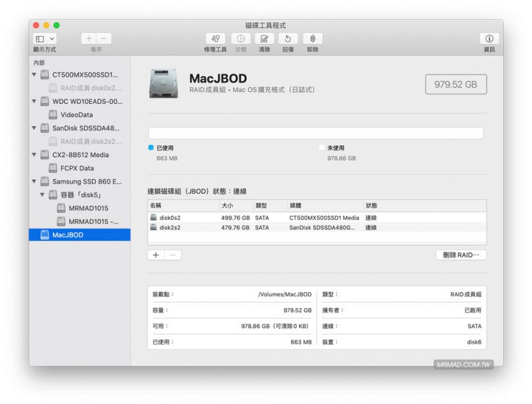Open the First Aid (修理工具) tool
Screen dimensions: 532x404
coord(215,39)
